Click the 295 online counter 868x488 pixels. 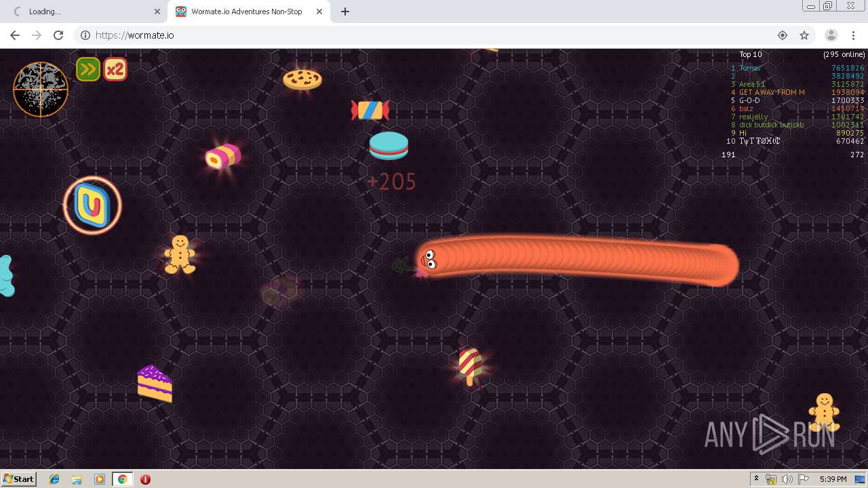click(x=844, y=54)
